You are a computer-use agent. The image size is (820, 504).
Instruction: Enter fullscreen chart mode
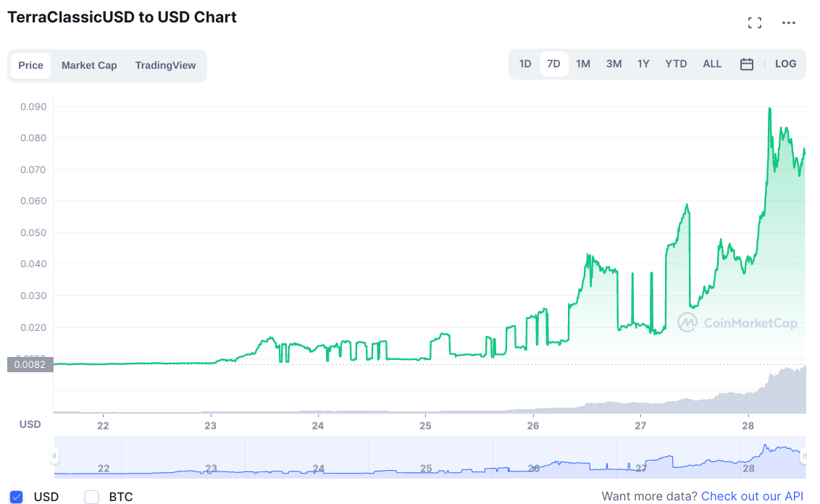click(x=754, y=23)
